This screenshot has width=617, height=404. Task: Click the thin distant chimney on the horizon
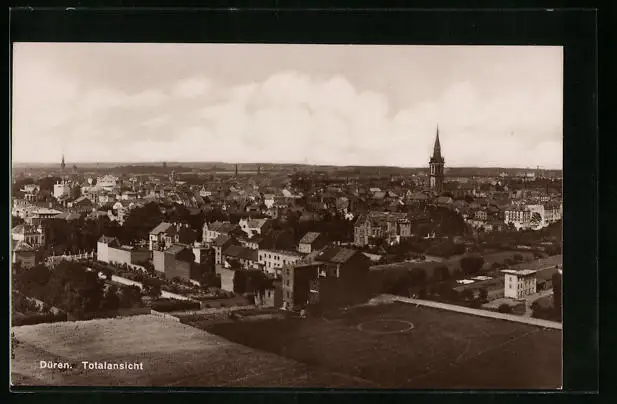point(236,170)
